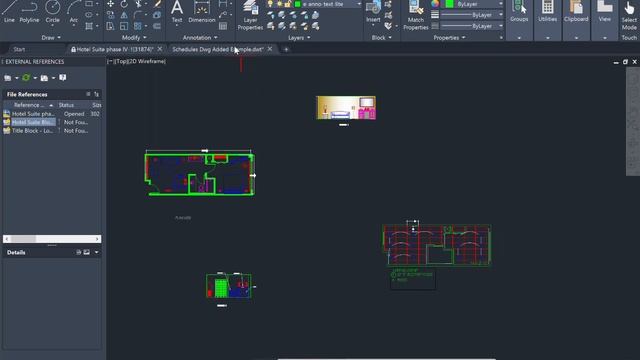Viewport: 640px width, 360px height.
Task: Click the 2D Wireframe visual style label
Action: pos(146,61)
